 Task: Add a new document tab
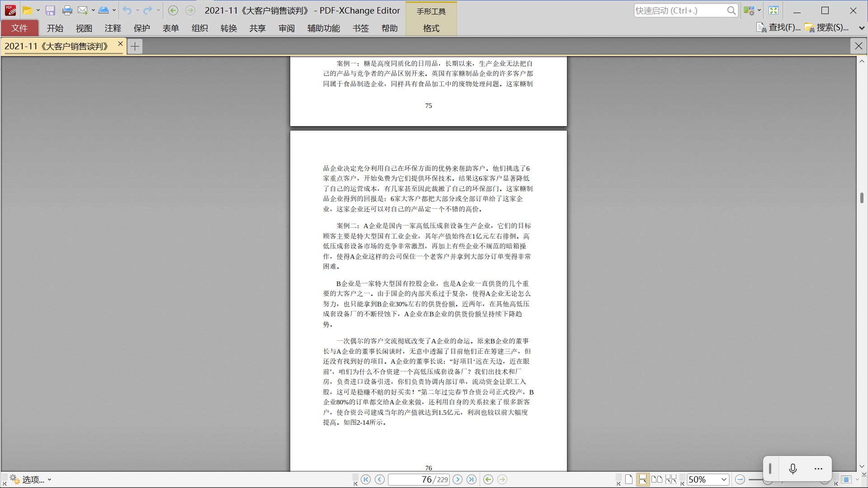(135, 46)
